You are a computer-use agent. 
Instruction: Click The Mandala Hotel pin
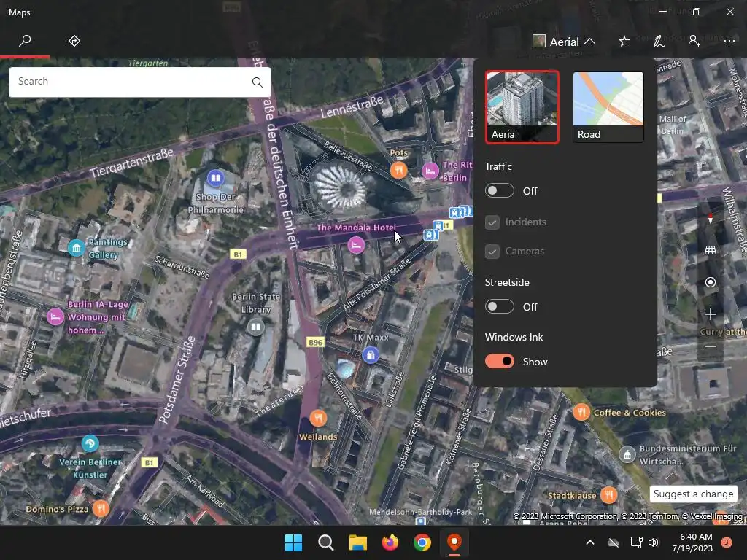coord(356,245)
